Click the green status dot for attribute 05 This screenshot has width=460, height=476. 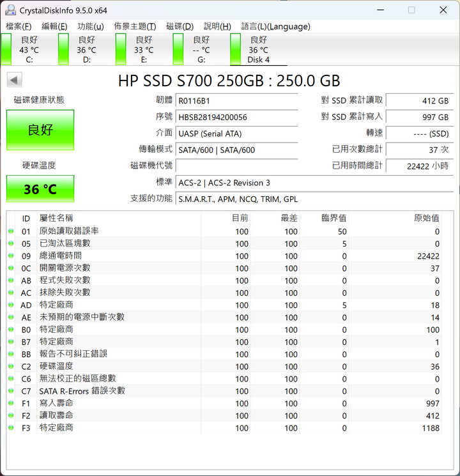point(11,243)
